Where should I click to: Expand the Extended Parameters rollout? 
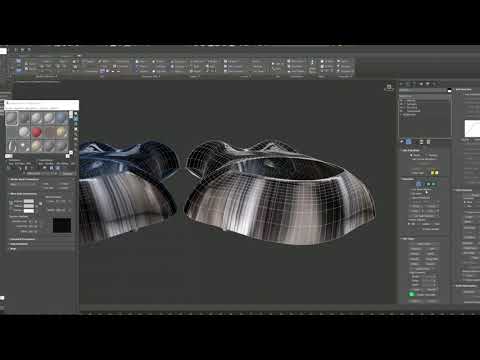(23, 239)
